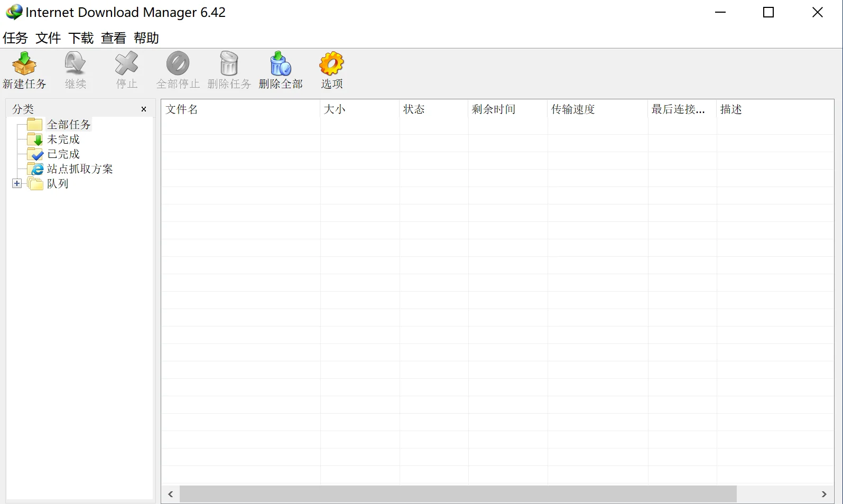Close the Internet Download Manager window

point(817,12)
